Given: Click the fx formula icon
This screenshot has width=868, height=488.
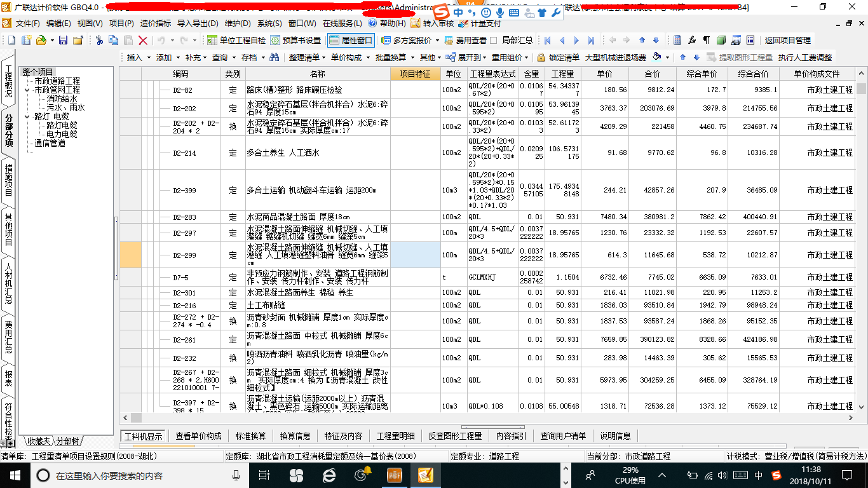Looking at the screenshot, I should (x=692, y=40).
